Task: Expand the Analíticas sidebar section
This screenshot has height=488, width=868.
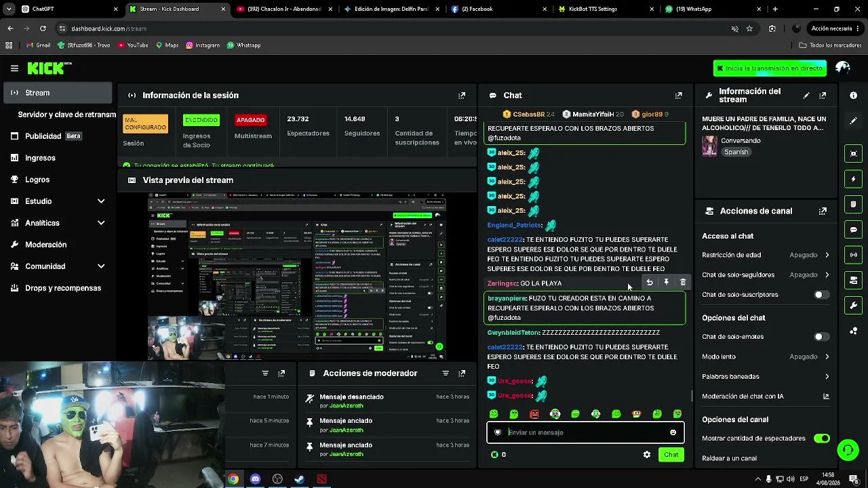Action: point(101,223)
